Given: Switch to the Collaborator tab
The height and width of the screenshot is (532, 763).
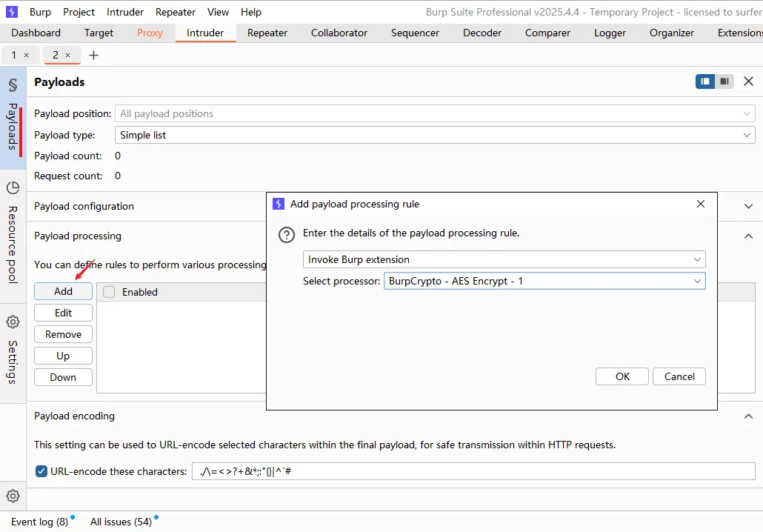Looking at the screenshot, I should (x=339, y=33).
